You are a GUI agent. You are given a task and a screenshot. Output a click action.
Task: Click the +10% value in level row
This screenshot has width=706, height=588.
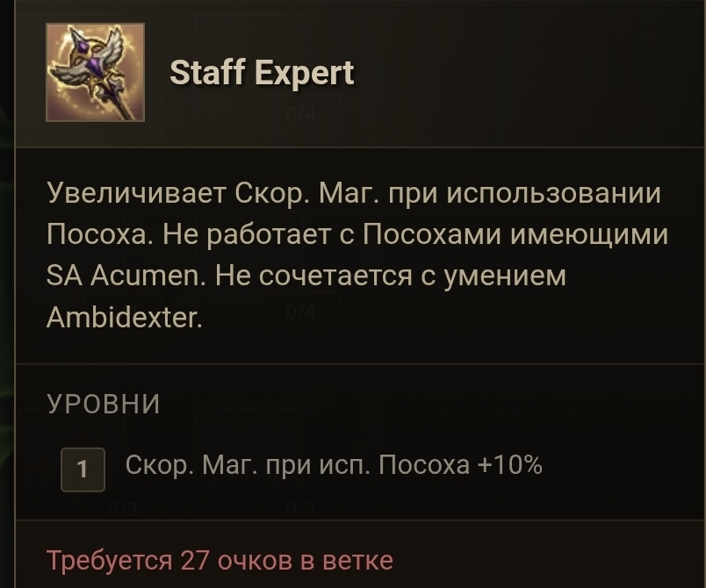pos(509,465)
